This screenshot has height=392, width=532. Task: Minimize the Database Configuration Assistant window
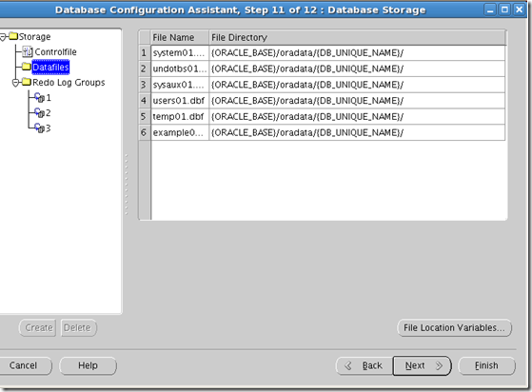[x=490, y=10]
